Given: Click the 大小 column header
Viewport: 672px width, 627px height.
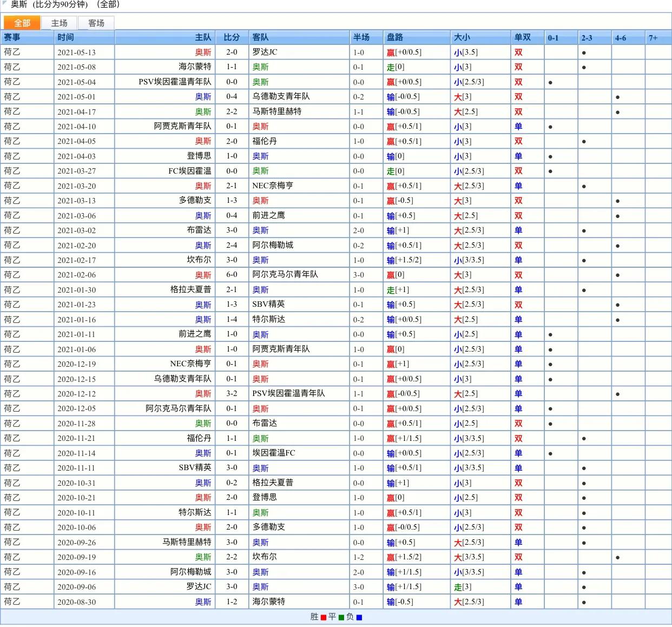Looking at the screenshot, I should tap(462, 37).
